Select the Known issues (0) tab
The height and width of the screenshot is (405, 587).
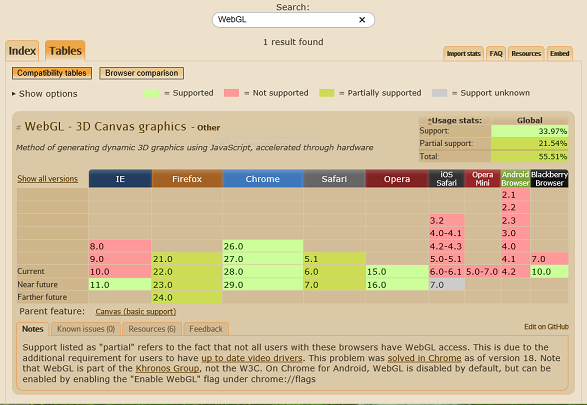[86, 329]
